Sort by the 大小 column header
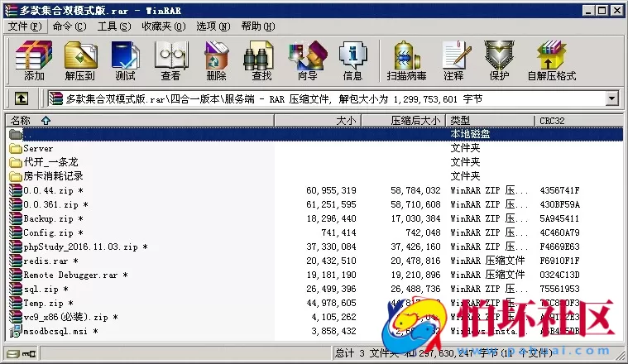 318,121
